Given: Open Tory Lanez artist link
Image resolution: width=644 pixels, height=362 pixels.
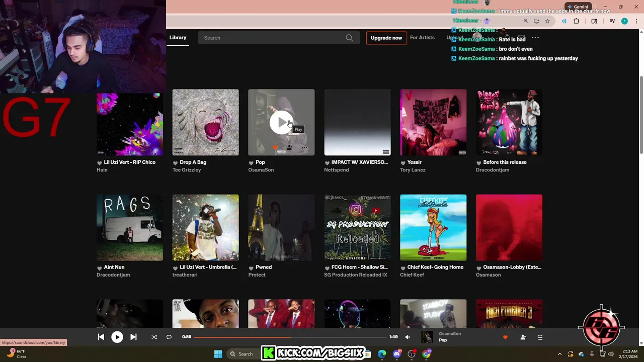Looking at the screenshot, I should tap(413, 170).
